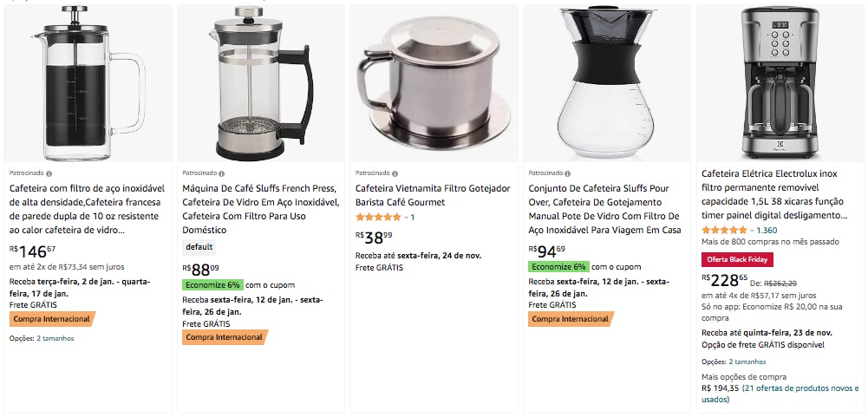The image size is (868, 417).
Task: Expand the rating breakdown arrow for Cafeteira Vietnamita
Action: 406,217
